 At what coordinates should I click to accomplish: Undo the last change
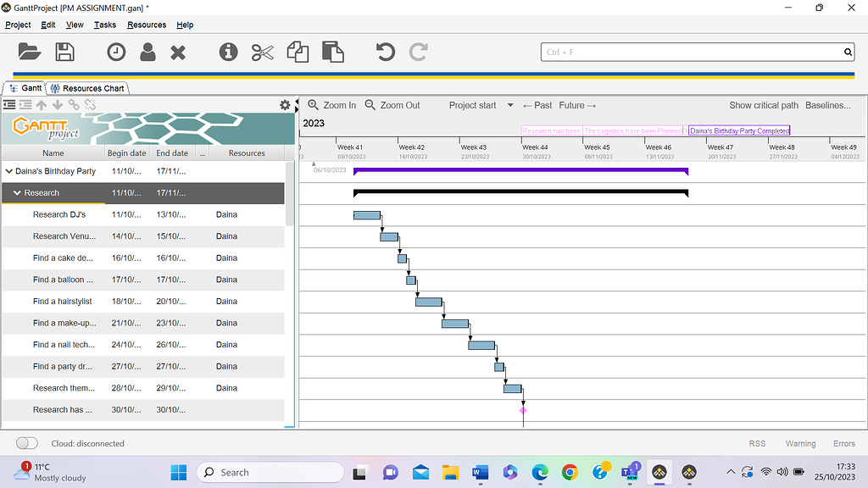[384, 52]
